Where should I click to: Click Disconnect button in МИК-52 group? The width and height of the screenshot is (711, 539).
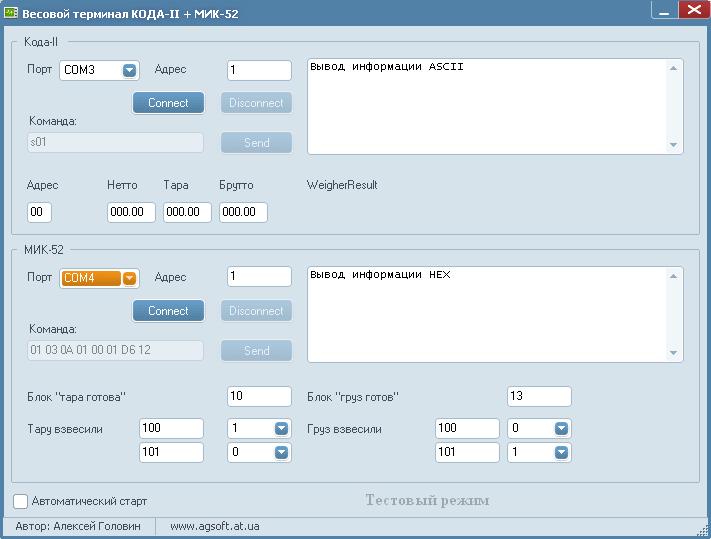point(256,311)
